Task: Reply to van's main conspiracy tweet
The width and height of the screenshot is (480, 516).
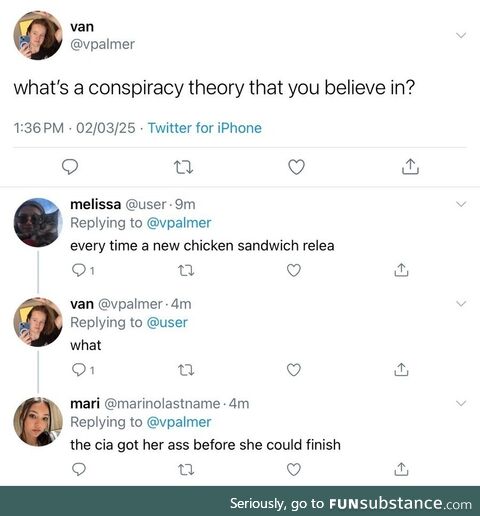Action: pyautogui.click(x=70, y=167)
